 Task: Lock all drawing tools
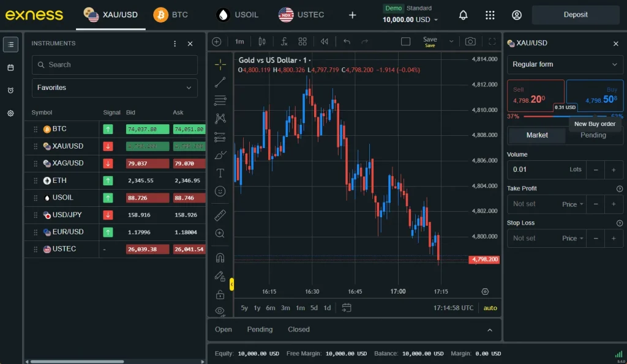coord(220,295)
